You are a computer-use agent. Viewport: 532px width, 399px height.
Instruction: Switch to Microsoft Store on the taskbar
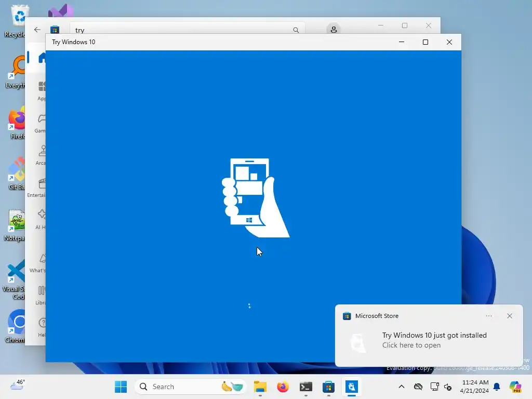[x=328, y=387]
